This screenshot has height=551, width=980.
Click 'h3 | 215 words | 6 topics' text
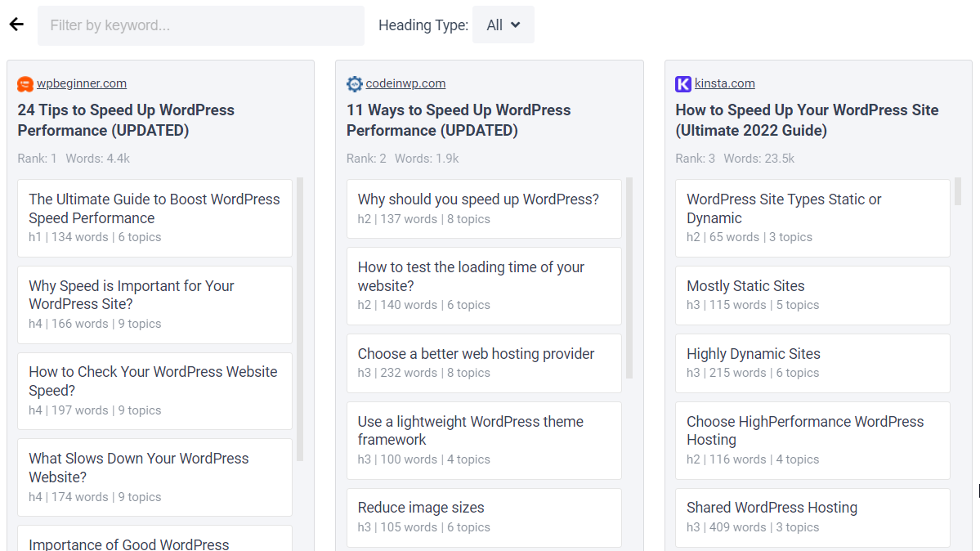pos(753,373)
